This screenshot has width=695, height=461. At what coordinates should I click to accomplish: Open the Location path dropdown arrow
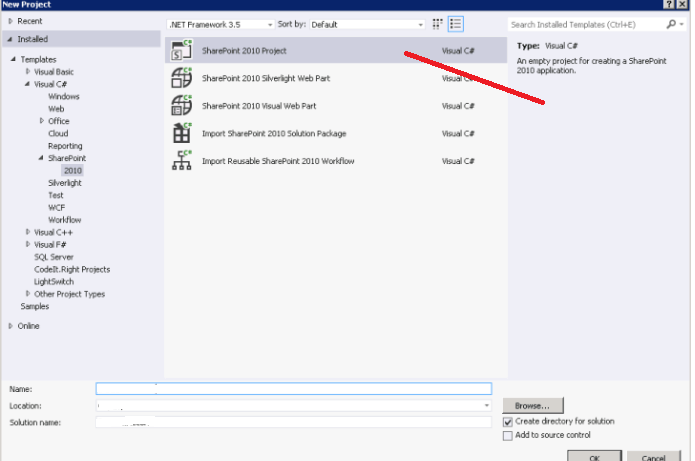pos(487,405)
